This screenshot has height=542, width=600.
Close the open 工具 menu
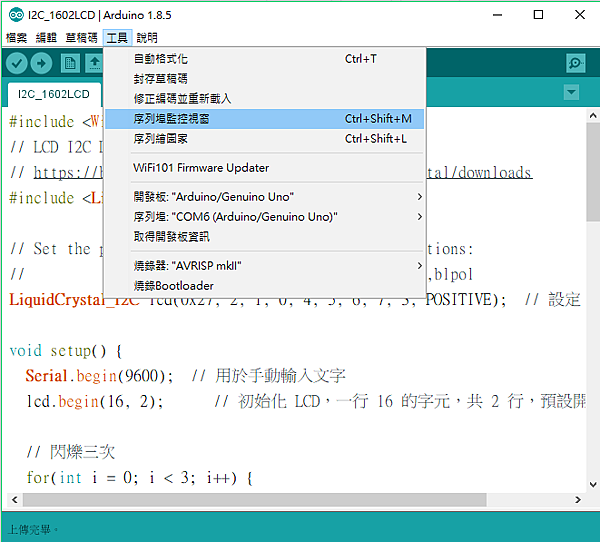pyautogui.click(x=117, y=38)
